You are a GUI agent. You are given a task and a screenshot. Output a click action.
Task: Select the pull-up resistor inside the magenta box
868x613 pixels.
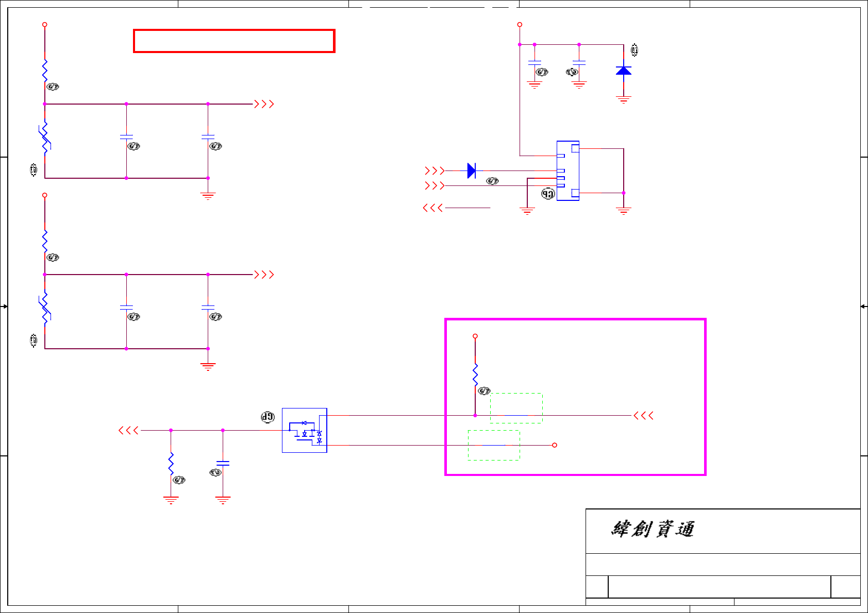475,374
